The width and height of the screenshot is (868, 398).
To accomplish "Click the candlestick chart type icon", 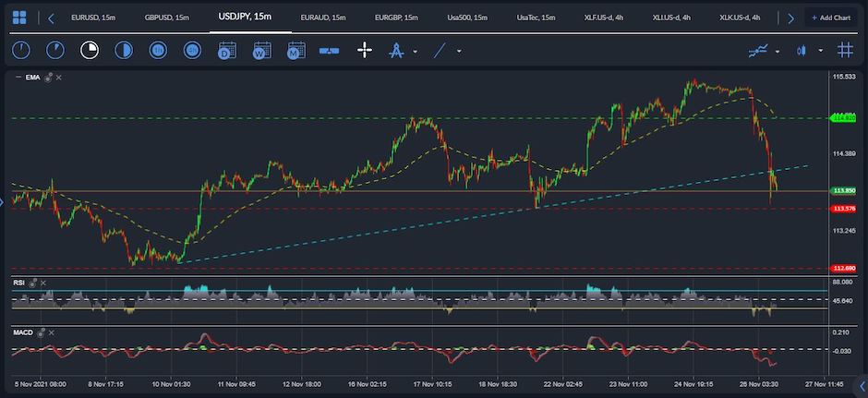I will [801, 51].
